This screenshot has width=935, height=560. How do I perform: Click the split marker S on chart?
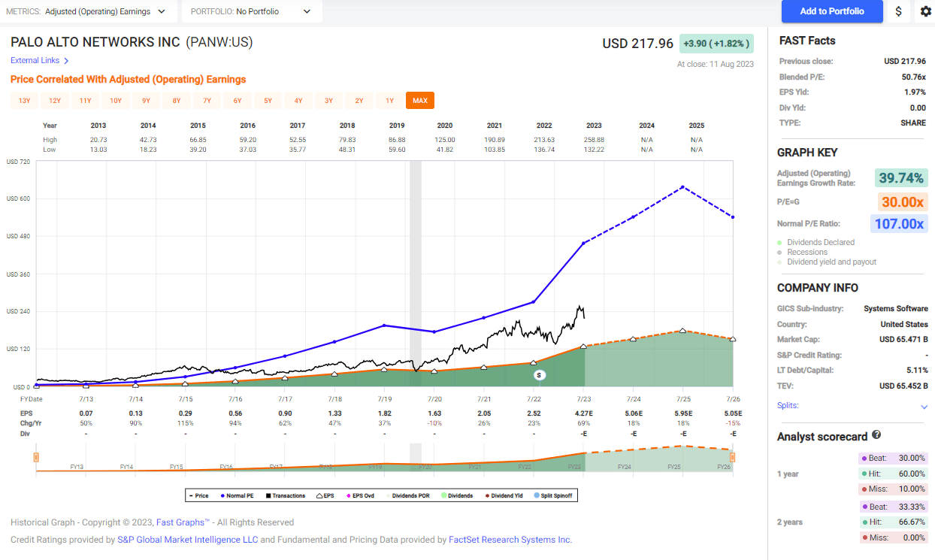click(x=538, y=374)
